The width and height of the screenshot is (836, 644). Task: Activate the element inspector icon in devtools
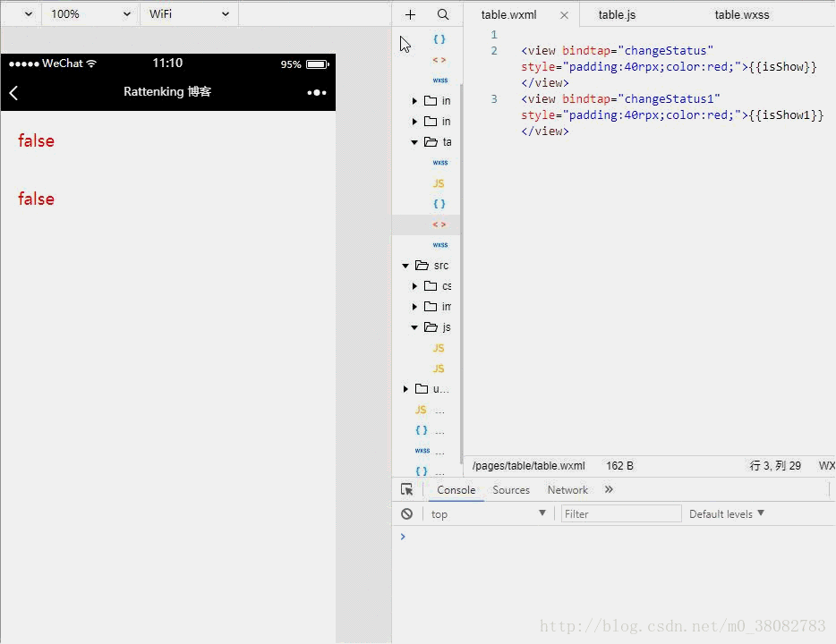click(406, 489)
